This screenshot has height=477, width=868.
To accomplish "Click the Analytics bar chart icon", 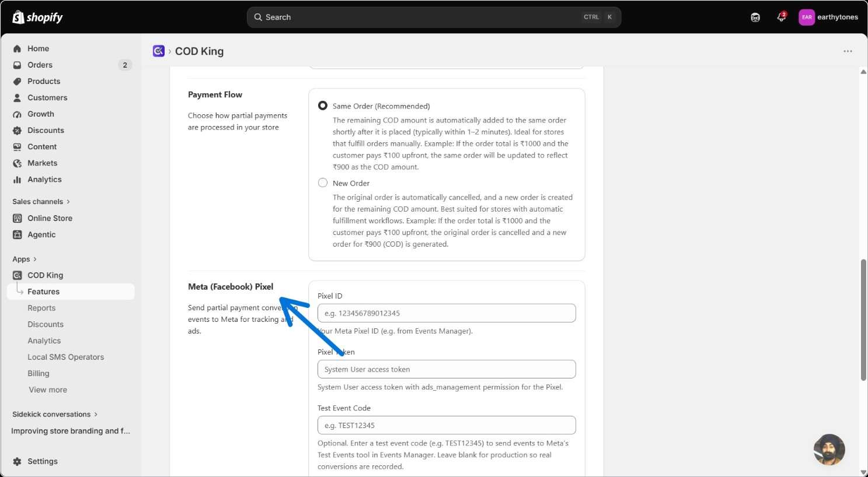I will pyautogui.click(x=18, y=180).
